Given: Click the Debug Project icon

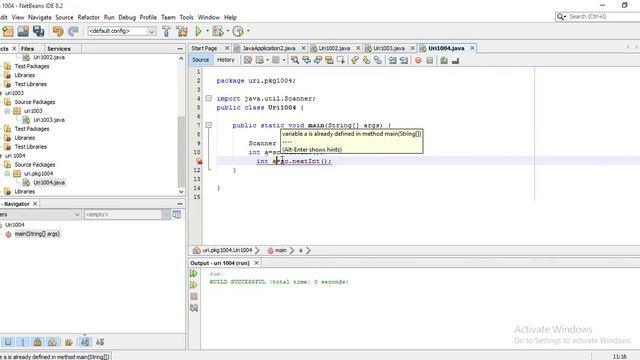Looking at the screenshot, I should [218, 31].
